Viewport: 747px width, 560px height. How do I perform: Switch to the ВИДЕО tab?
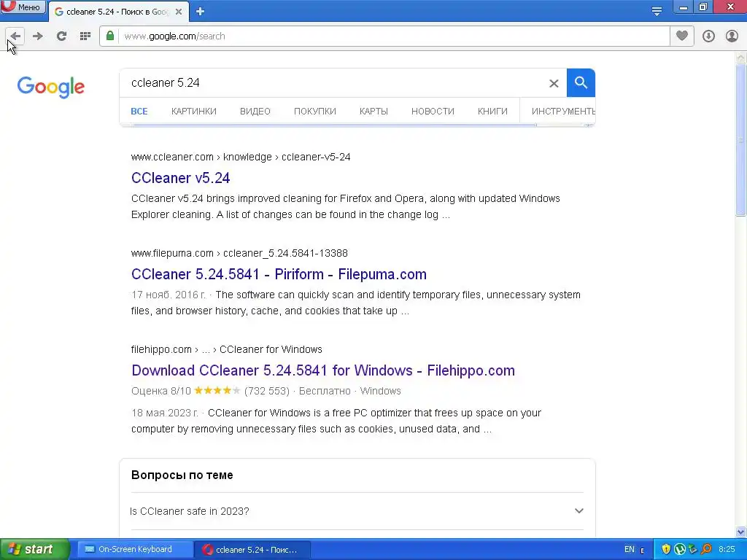255,112
